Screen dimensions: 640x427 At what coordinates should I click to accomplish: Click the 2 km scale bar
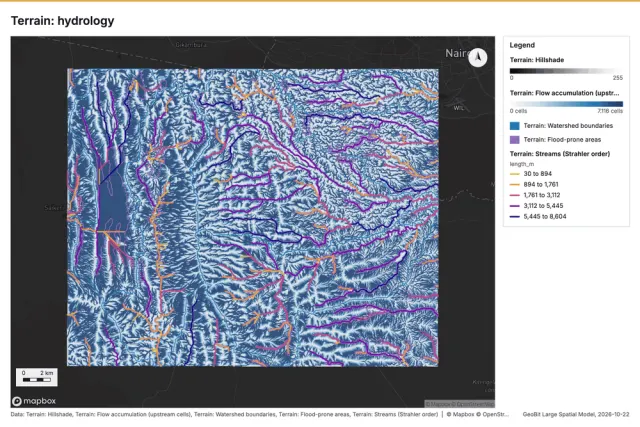coord(37,377)
